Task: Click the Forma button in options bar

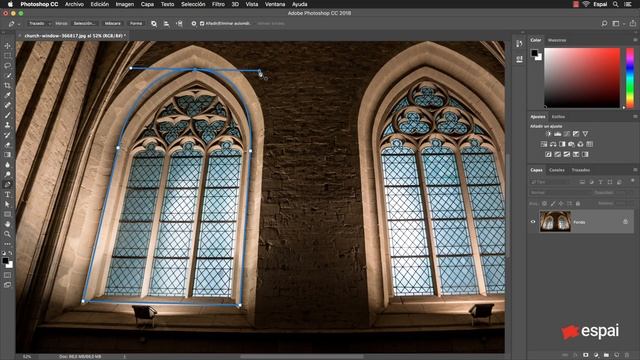Action: click(136, 24)
